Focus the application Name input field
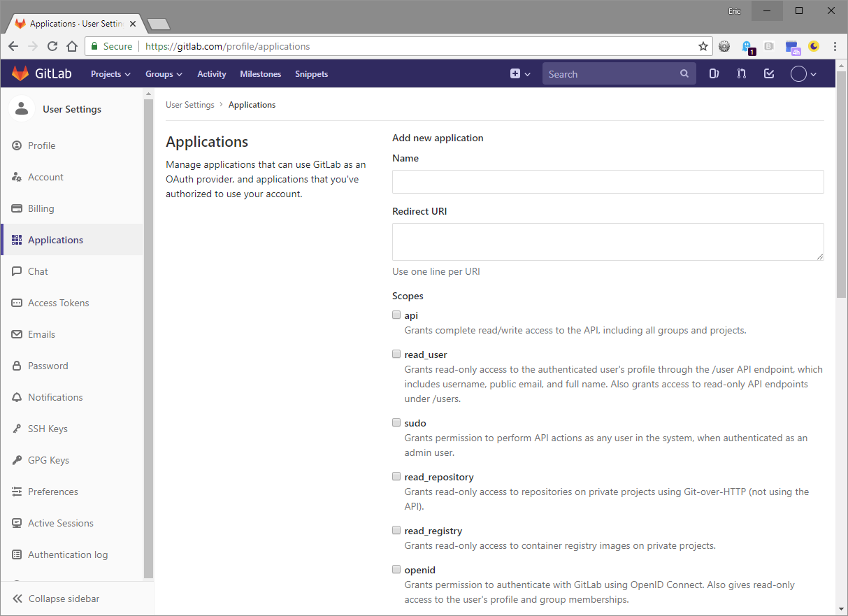Viewport: 848px width, 616px height. coord(608,182)
